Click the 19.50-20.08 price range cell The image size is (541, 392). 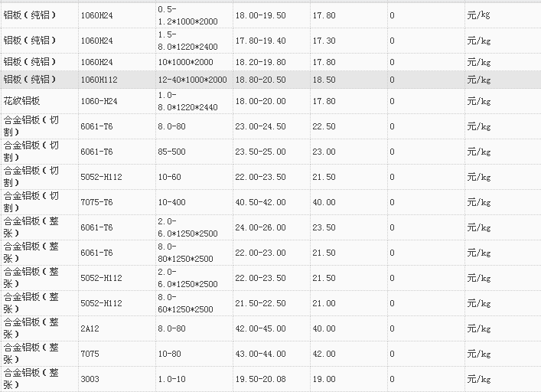[x=261, y=379]
